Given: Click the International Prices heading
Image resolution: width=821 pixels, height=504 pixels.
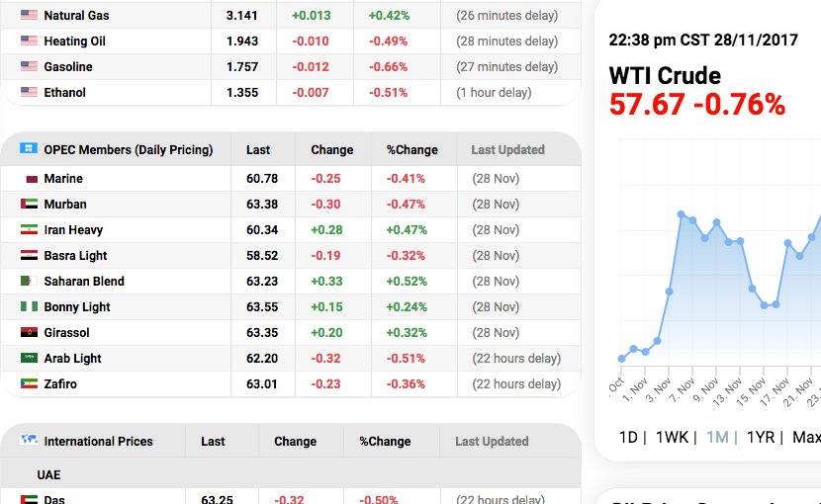Looking at the screenshot, I should coord(99,441).
